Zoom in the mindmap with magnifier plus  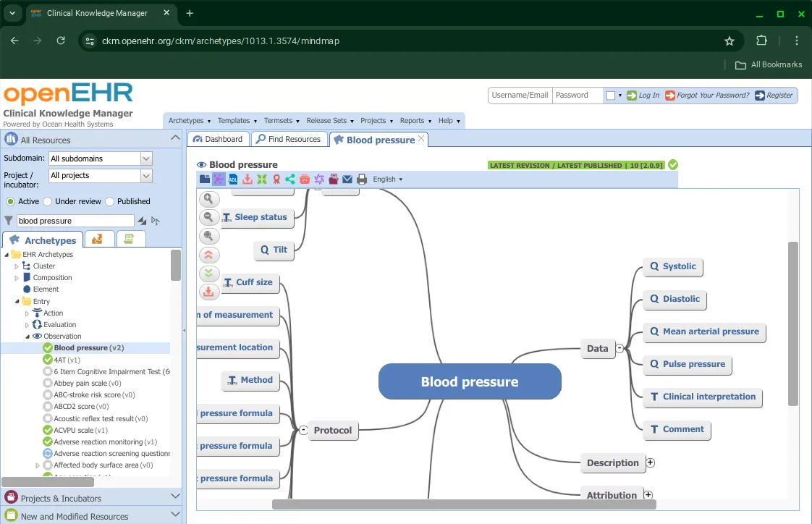(208, 198)
